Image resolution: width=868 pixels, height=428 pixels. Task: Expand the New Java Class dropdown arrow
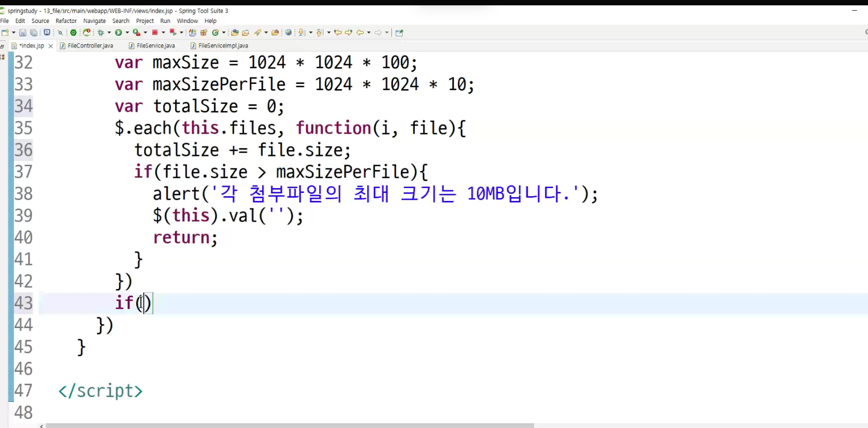(x=224, y=33)
